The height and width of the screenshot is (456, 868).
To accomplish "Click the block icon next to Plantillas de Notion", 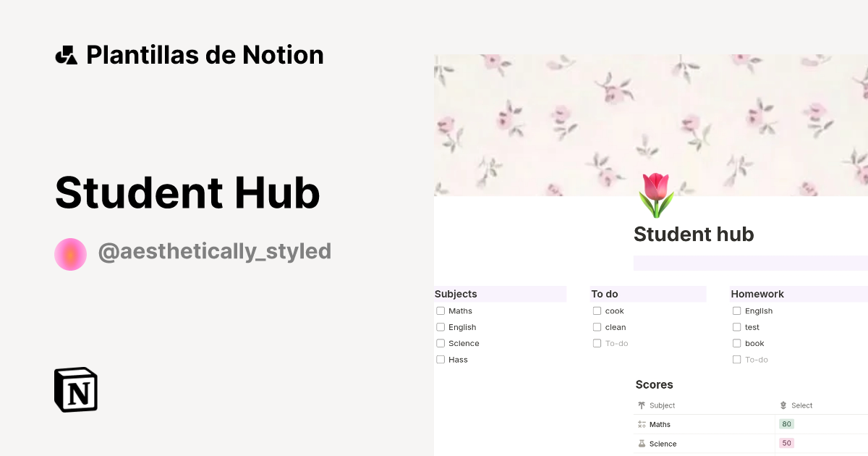I will click(66, 54).
